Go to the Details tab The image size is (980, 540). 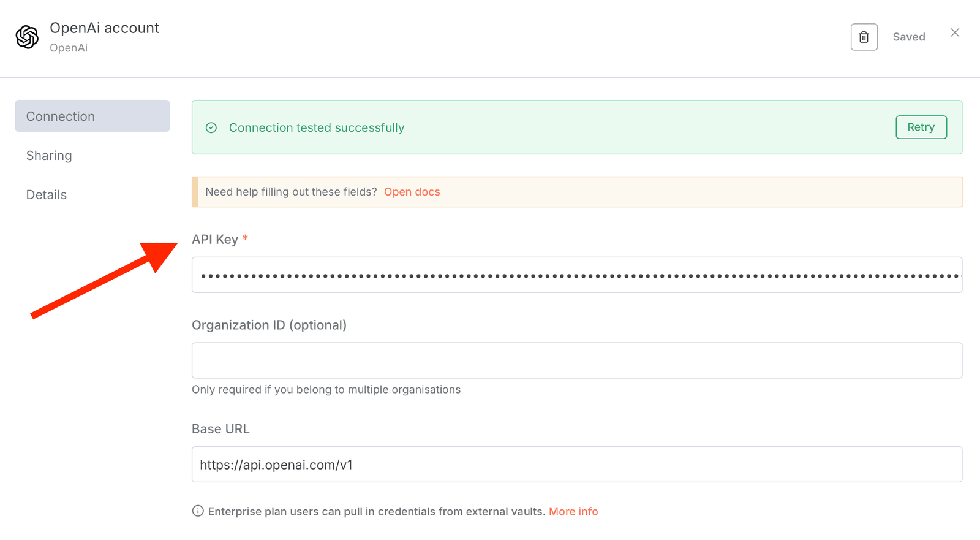pyautogui.click(x=47, y=195)
